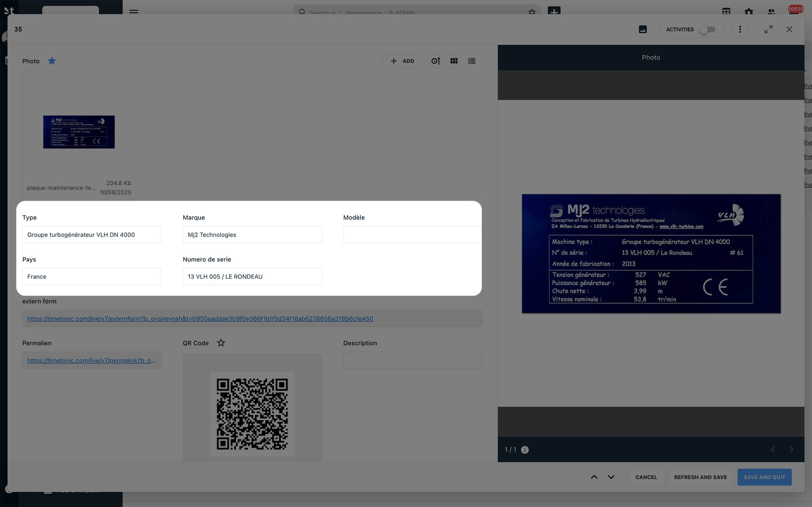This screenshot has height=507, width=812.
Task: Open the extern form timetonic link
Action: point(200,318)
